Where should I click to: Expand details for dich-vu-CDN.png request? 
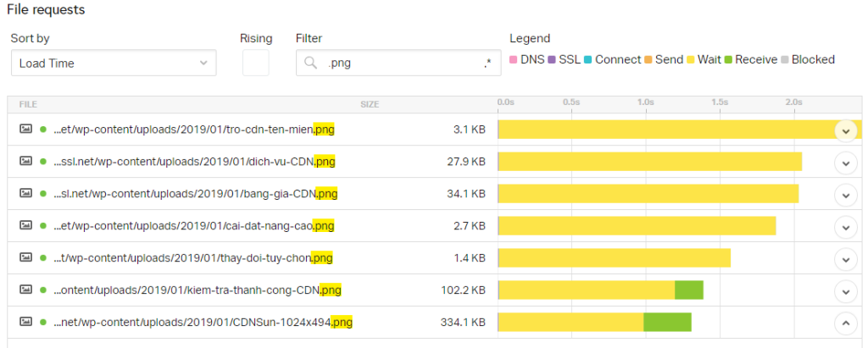coord(845,163)
